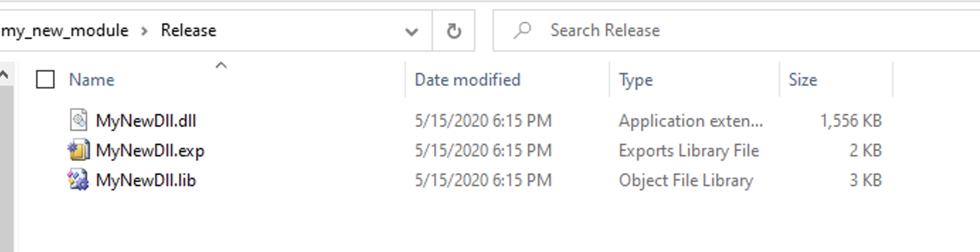Sort files by Name column

(x=91, y=80)
